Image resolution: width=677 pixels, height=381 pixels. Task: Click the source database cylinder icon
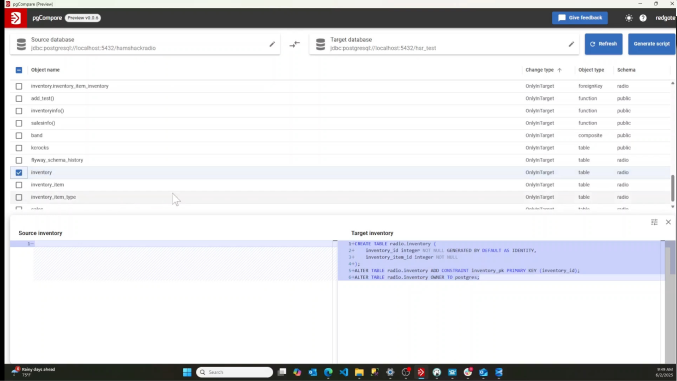coord(21,44)
